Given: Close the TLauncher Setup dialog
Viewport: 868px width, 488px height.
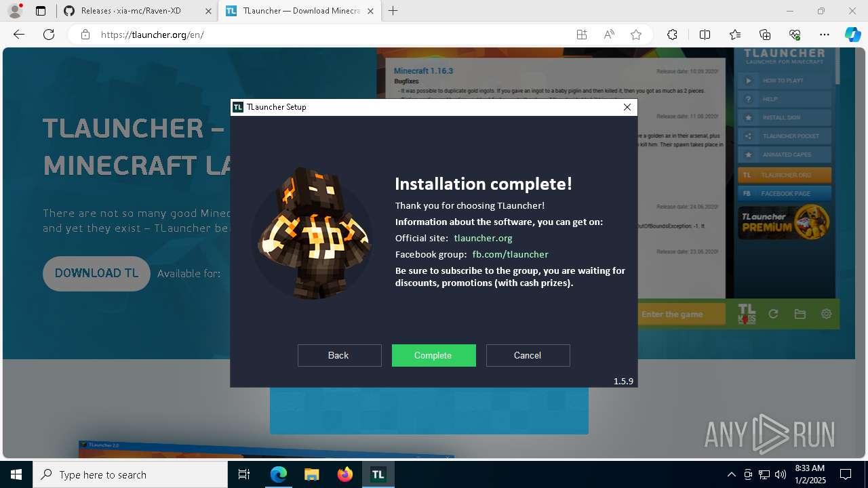Looking at the screenshot, I should coord(627,107).
